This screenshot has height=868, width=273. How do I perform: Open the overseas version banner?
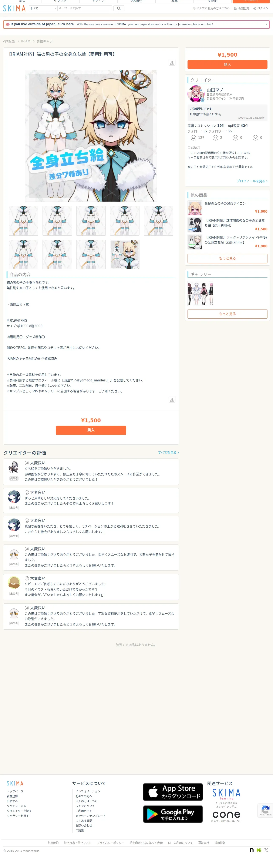[x=136, y=24]
